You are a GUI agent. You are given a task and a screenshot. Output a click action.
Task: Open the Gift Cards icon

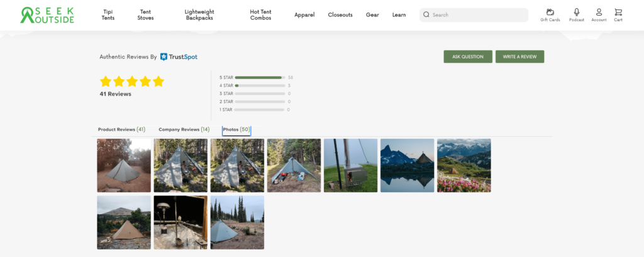pos(550,13)
